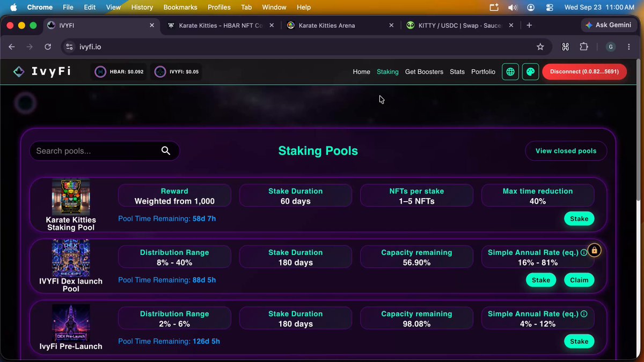
Task: Open the Chrome profile avatar G
Action: click(x=610, y=47)
